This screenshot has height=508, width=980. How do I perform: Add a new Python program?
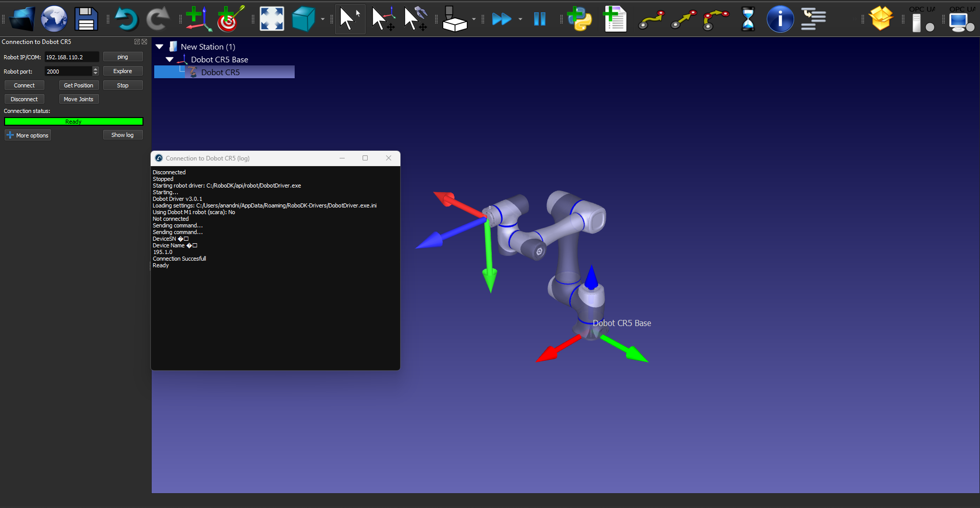click(580, 19)
